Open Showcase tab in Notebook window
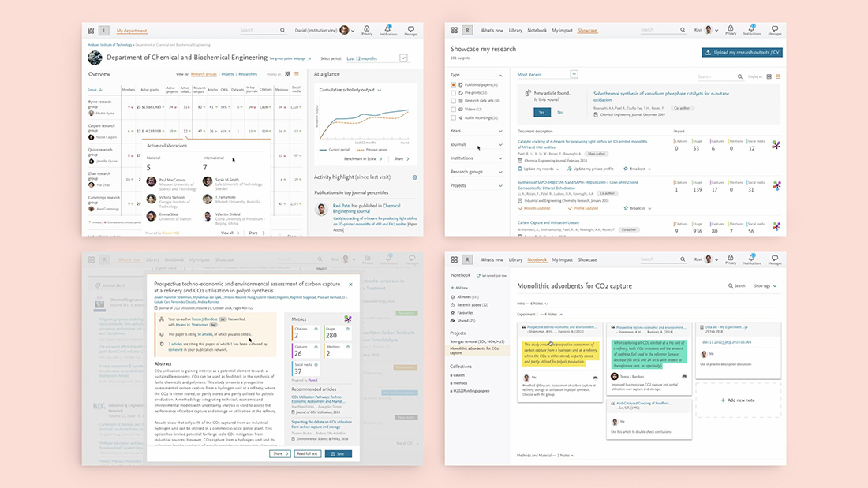Image resolution: width=868 pixels, height=488 pixels. pos(587,259)
